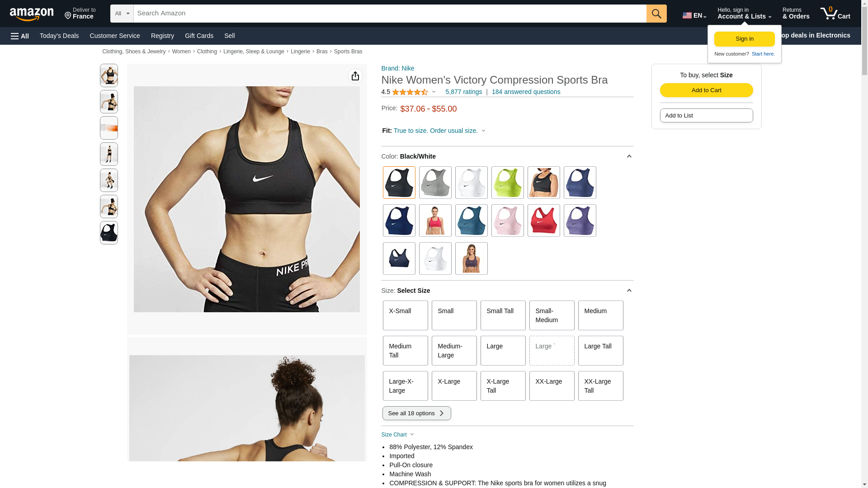Viewport: 868px width, 488px height.
Task: Click the search magnifier button
Action: pyautogui.click(x=656, y=14)
